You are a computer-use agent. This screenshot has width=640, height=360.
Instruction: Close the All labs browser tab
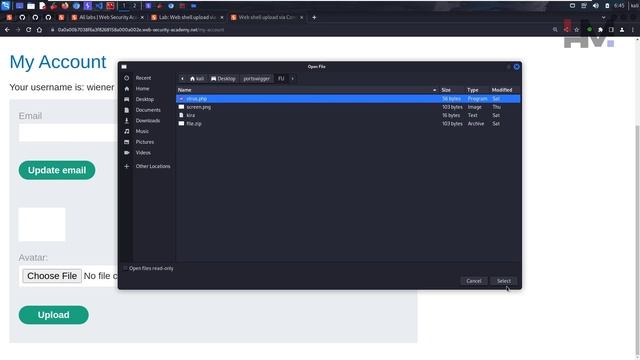tap(142, 18)
